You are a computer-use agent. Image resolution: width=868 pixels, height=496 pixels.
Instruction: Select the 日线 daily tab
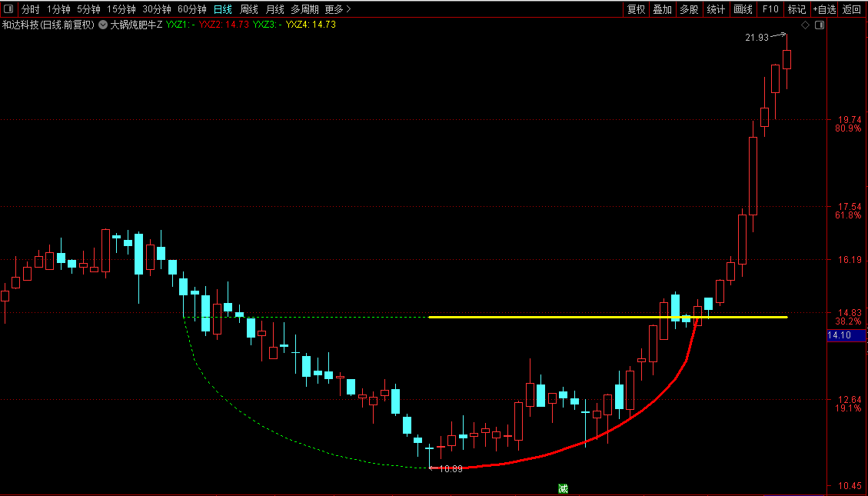pos(223,9)
